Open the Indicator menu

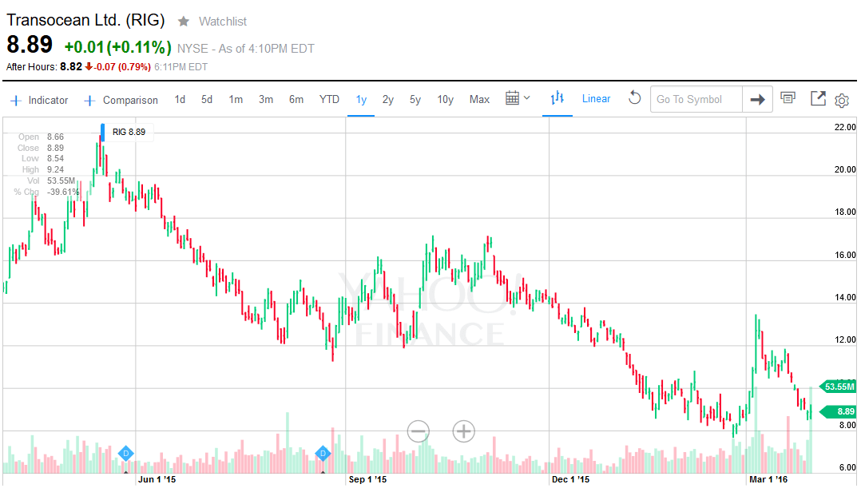pyautogui.click(x=48, y=100)
